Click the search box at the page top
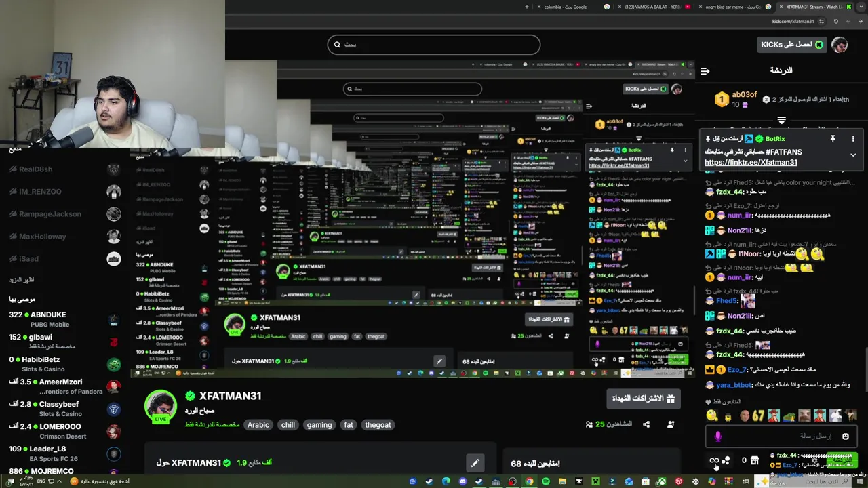868x488 pixels. click(x=434, y=45)
